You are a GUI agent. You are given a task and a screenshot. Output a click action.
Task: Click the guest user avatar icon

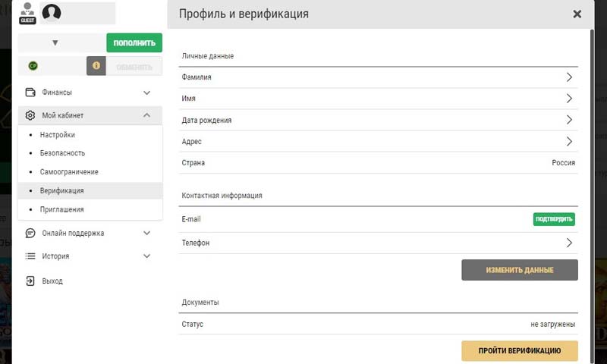[x=27, y=13]
